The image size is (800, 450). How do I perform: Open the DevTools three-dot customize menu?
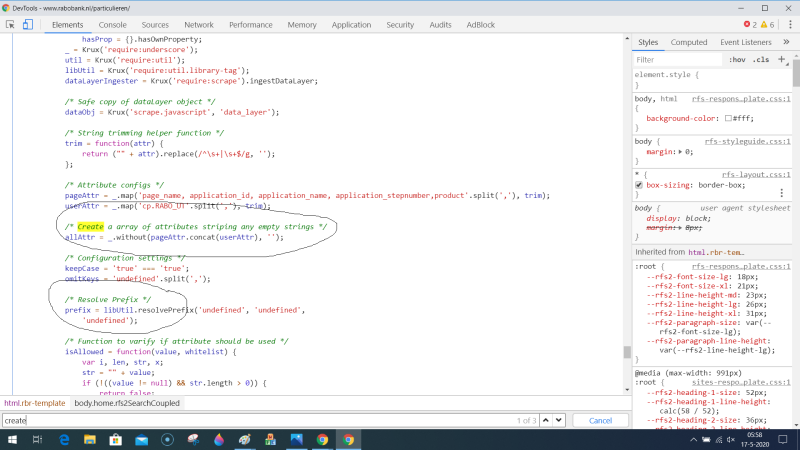788,24
